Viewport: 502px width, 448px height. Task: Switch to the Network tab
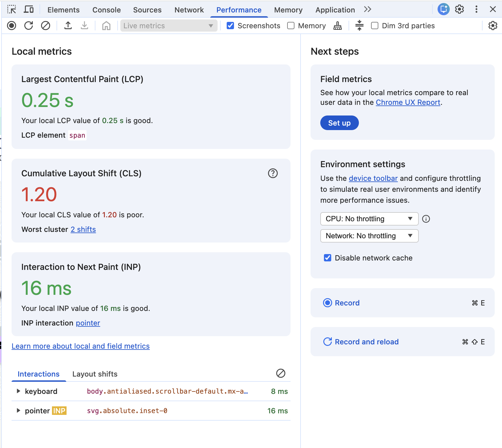[x=189, y=10]
